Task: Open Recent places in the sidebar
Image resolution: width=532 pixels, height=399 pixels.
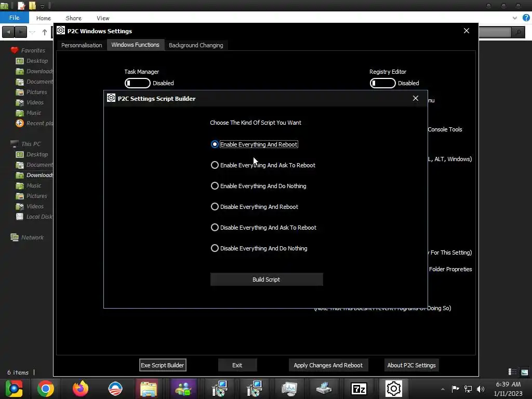Action: click(34, 123)
